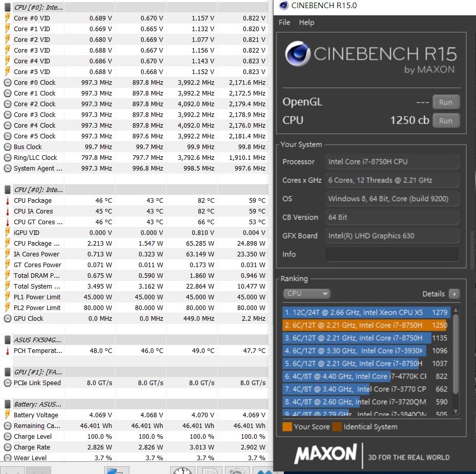
Task: Run the CPU benchmark
Action: 446,121
